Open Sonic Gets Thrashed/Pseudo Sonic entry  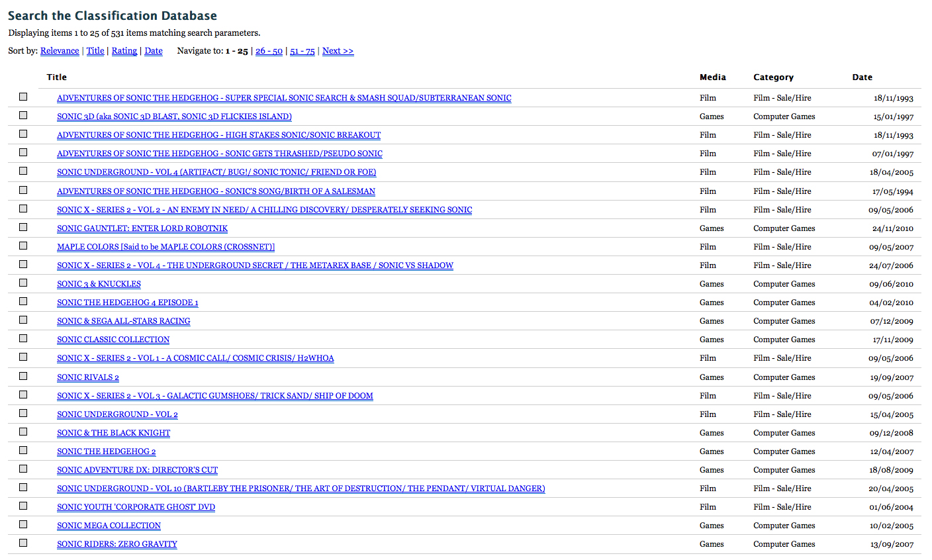(220, 154)
